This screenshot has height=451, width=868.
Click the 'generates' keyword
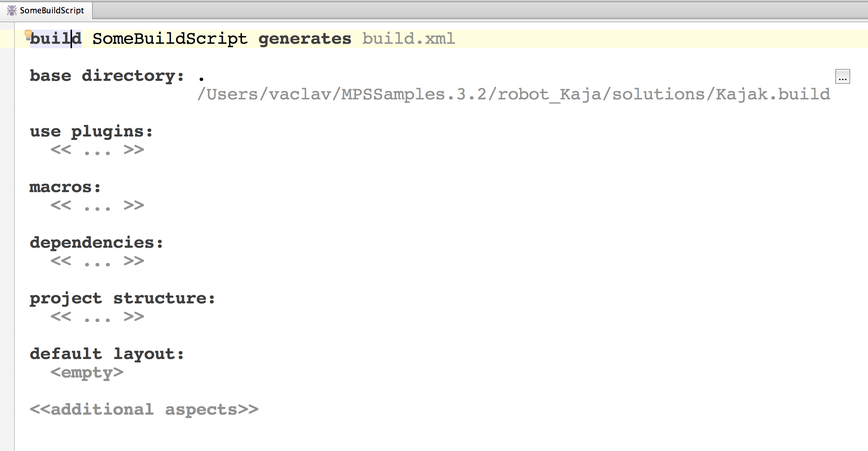pyautogui.click(x=304, y=39)
